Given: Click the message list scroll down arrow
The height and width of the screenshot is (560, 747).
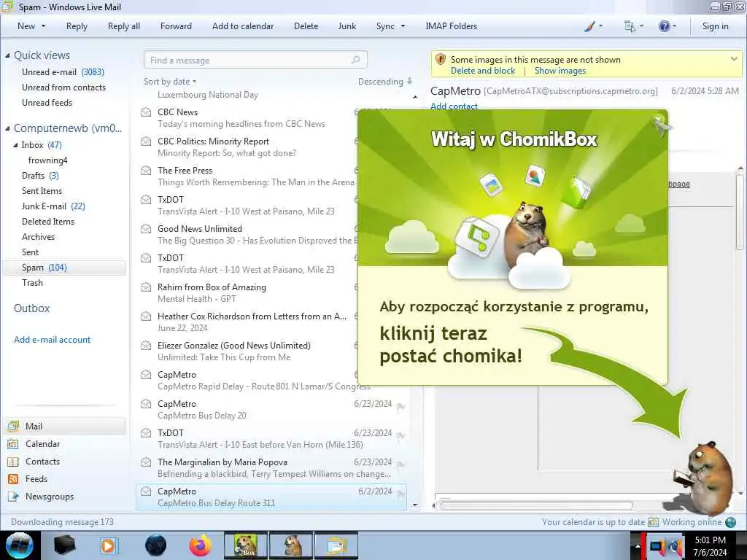Looking at the screenshot, I should pyautogui.click(x=415, y=505).
